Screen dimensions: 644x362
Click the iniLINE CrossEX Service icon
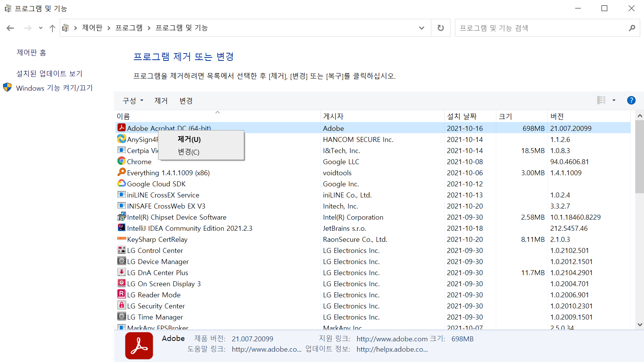pos(122,194)
